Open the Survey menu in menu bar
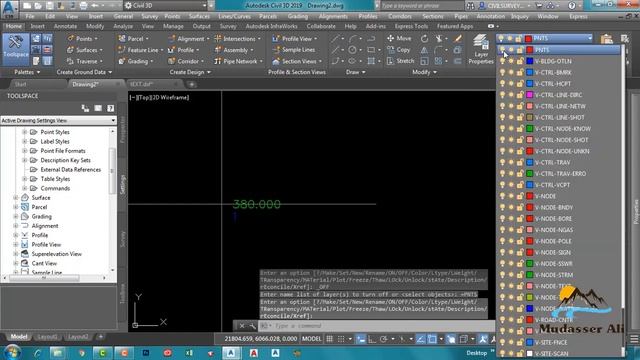 [x=149, y=17]
